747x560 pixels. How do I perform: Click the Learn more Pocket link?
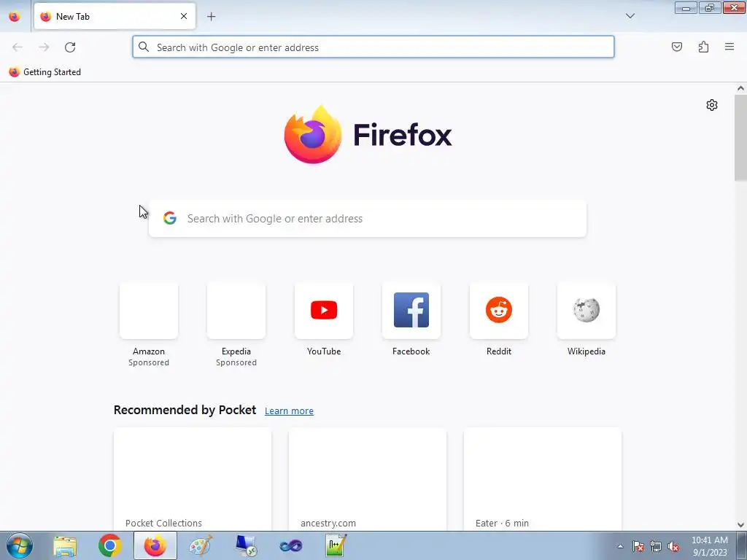(289, 411)
